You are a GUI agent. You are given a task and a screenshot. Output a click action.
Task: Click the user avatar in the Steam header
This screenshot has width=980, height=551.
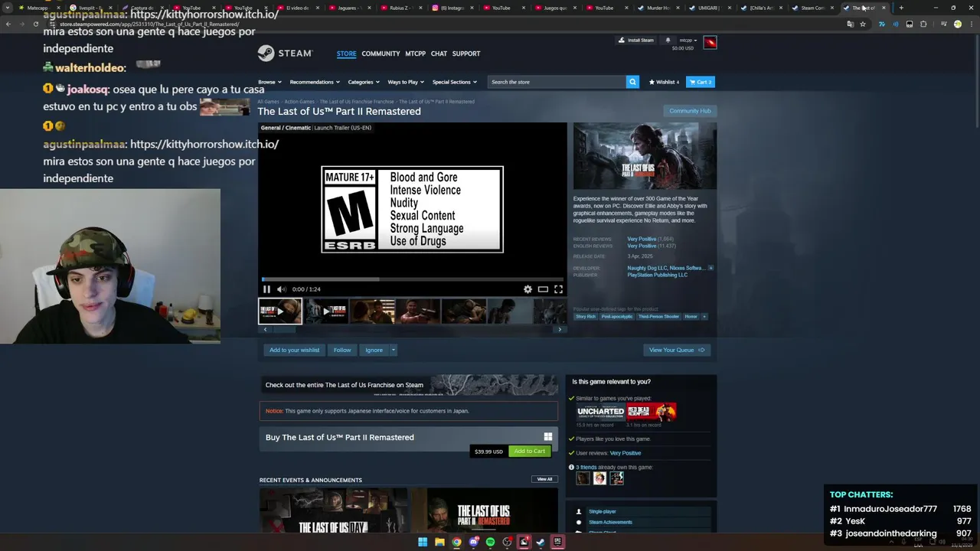click(x=710, y=42)
